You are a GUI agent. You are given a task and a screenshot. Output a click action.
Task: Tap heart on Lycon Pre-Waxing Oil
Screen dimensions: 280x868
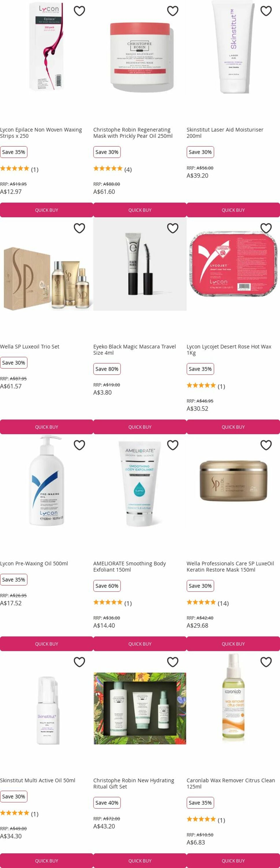pyautogui.click(x=79, y=445)
